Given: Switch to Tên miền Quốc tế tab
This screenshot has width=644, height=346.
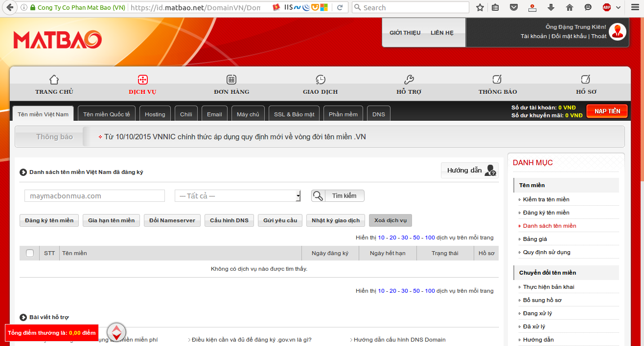Looking at the screenshot, I should [x=107, y=114].
